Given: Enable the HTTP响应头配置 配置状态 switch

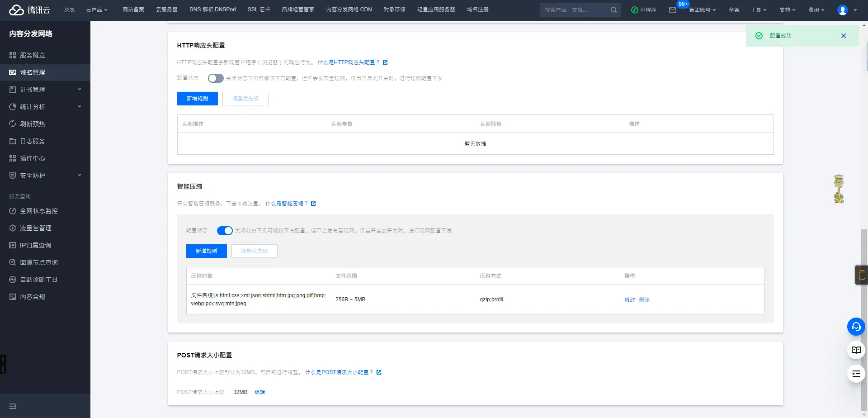Looking at the screenshot, I should pos(215,78).
